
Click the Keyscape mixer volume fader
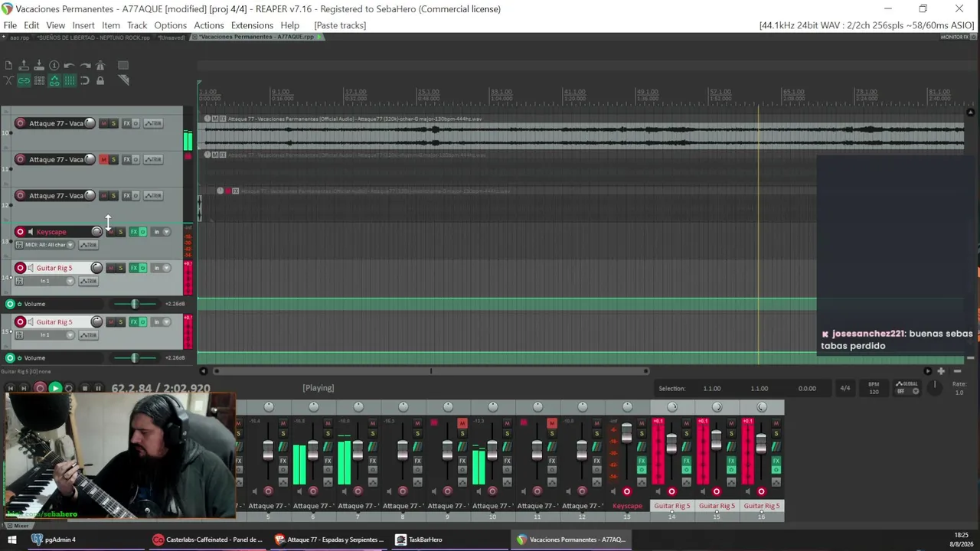(627, 433)
